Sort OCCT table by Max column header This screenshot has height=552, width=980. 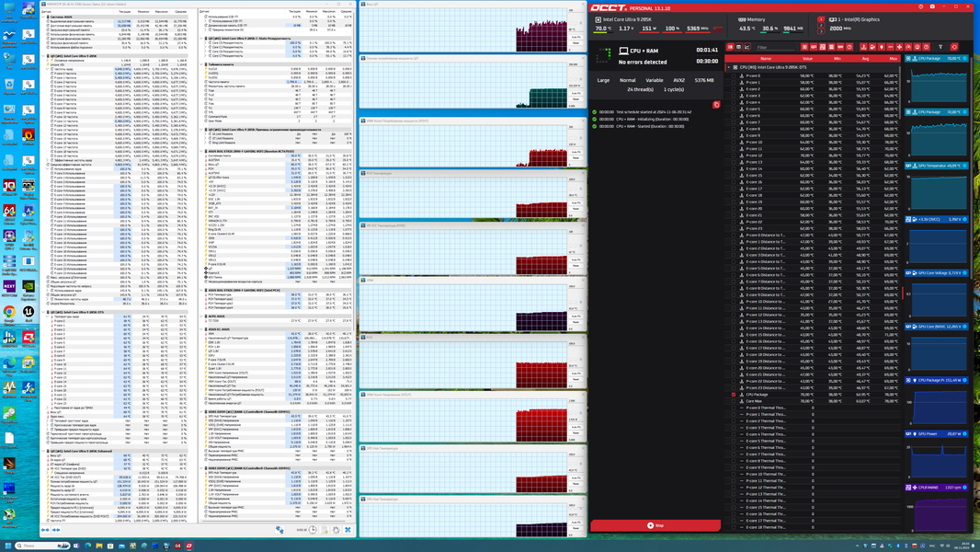(894, 58)
